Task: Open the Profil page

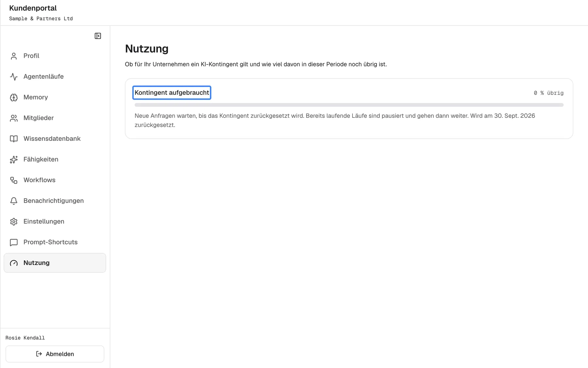Action: 55,56
